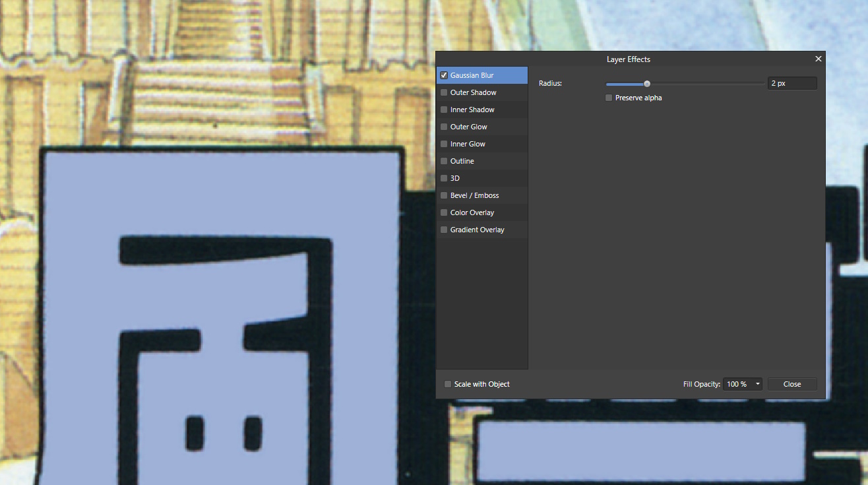Click the Fill Opacity percentage field
The width and height of the screenshot is (868, 485).
(737, 384)
